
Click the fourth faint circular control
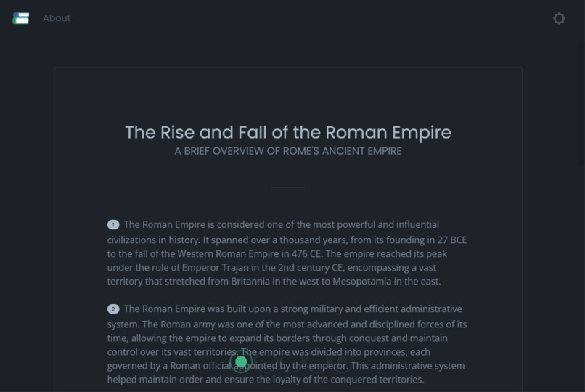coord(317,362)
